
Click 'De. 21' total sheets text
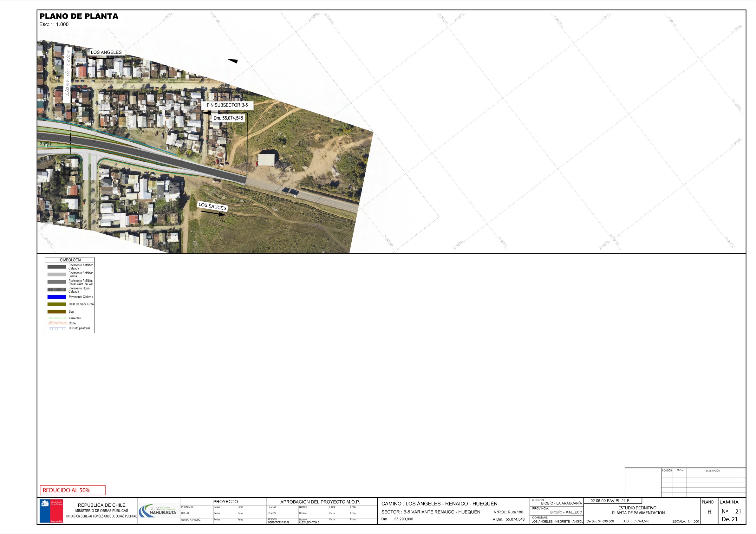click(x=729, y=519)
